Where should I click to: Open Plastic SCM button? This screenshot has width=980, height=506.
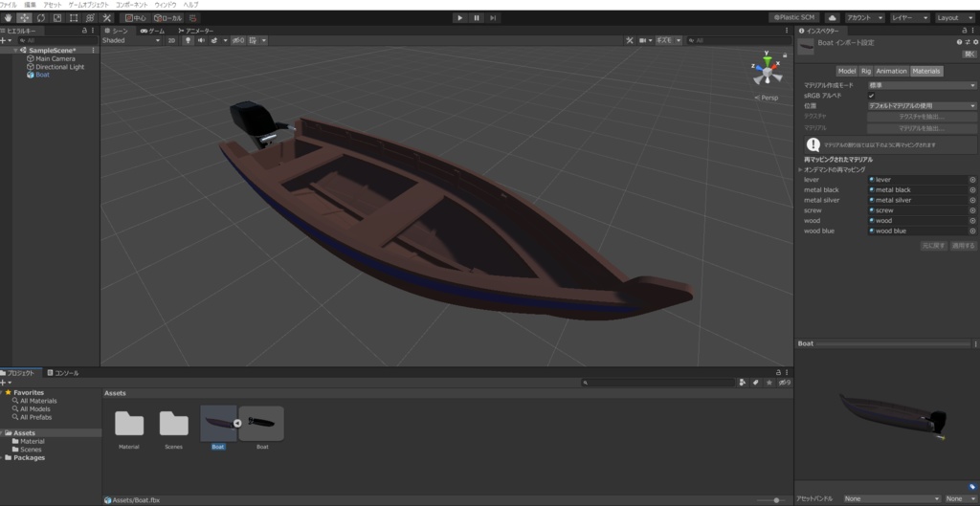(793, 18)
